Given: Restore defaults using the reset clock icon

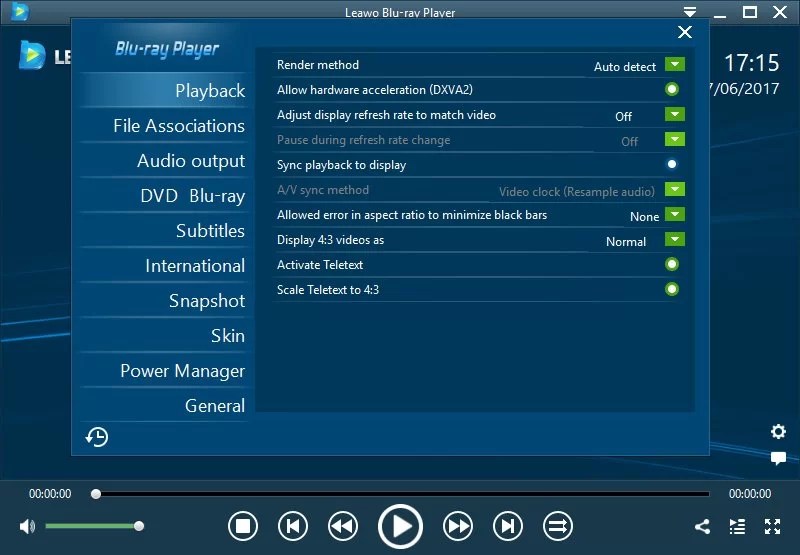Looking at the screenshot, I should click(x=96, y=437).
